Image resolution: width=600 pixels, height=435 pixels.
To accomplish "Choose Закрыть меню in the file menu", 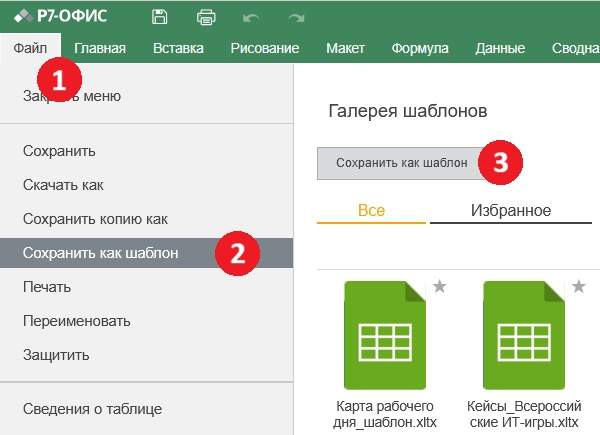I will click(147, 96).
